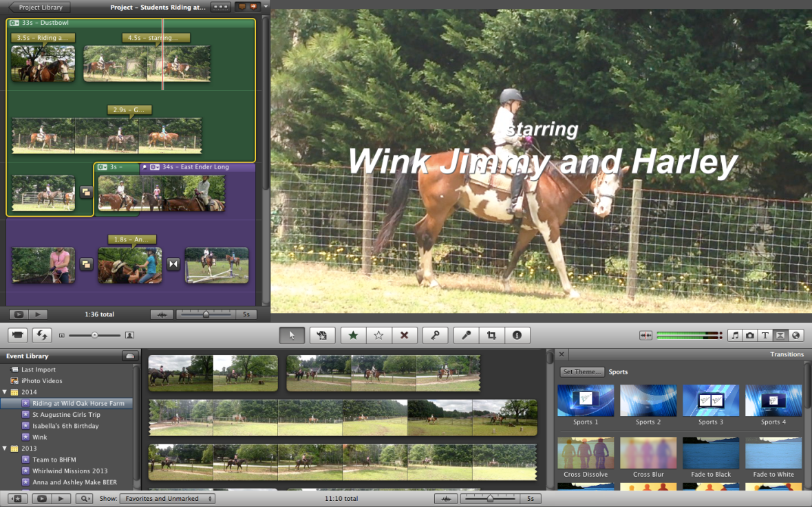812x507 pixels.
Task: Toggle audio waveforms in the Event browser
Action: pyautogui.click(x=446, y=497)
